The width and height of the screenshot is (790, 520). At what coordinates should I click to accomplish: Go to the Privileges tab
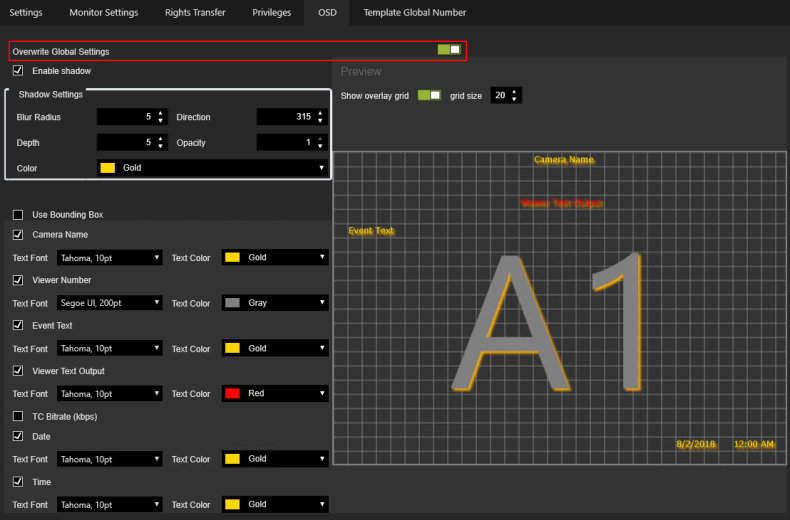(x=272, y=13)
